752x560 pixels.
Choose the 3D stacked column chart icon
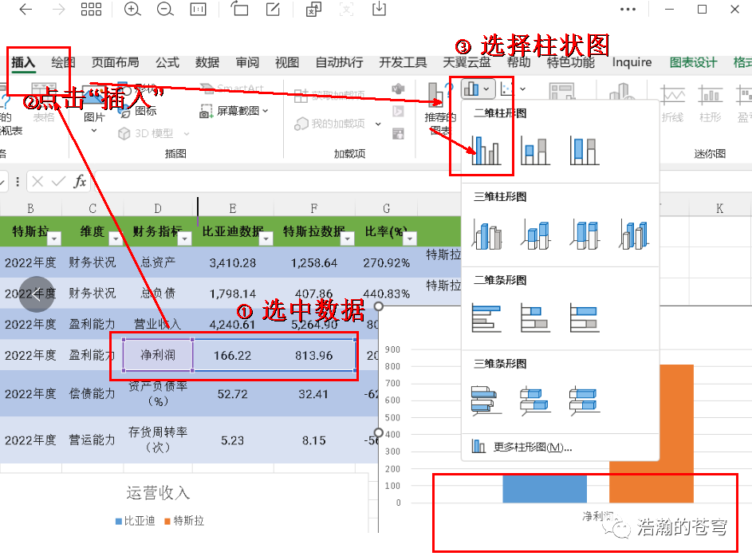[x=536, y=235]
